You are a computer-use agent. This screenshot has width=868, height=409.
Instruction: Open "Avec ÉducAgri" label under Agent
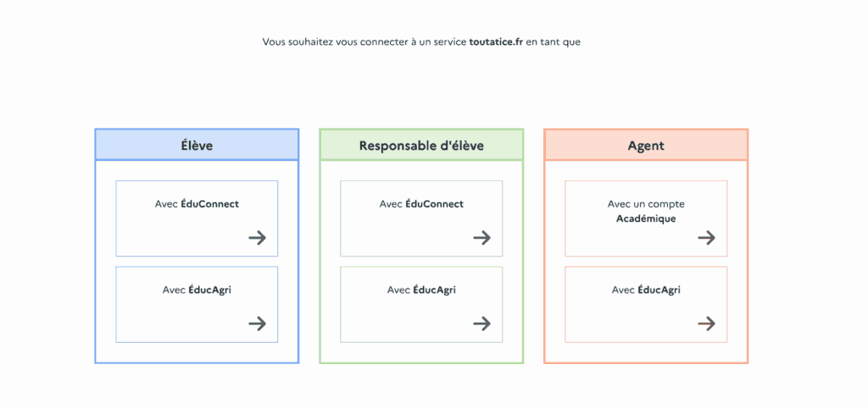point(646,290)
